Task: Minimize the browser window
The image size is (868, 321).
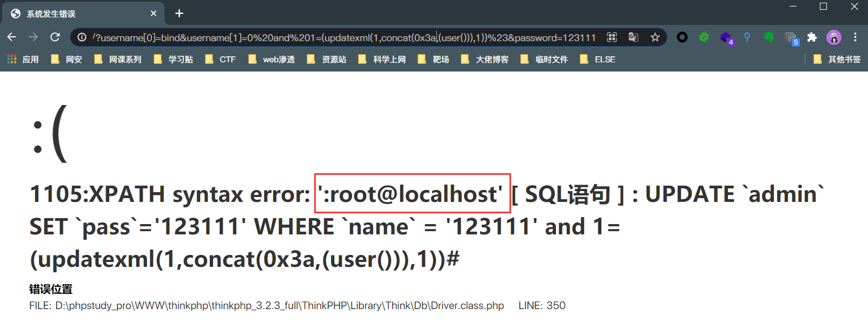Action: [x=793, y=6]
